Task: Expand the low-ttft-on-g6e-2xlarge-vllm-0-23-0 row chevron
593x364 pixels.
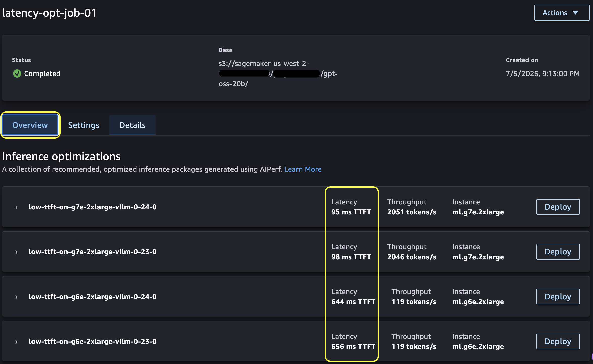Action: pyautogui.click(x=16, y=342)
